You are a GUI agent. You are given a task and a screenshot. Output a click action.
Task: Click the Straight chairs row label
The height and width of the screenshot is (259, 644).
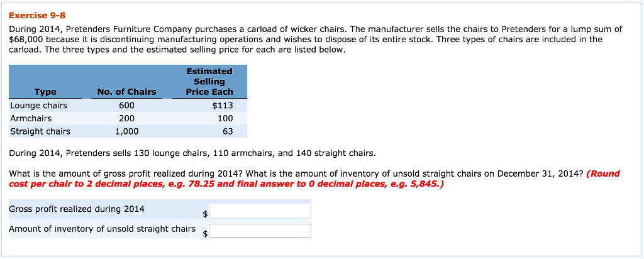click(40, 132)
